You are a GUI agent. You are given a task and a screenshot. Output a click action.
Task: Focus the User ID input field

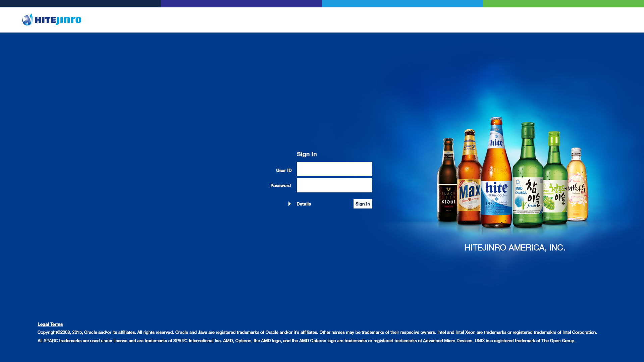click(334, 169)
